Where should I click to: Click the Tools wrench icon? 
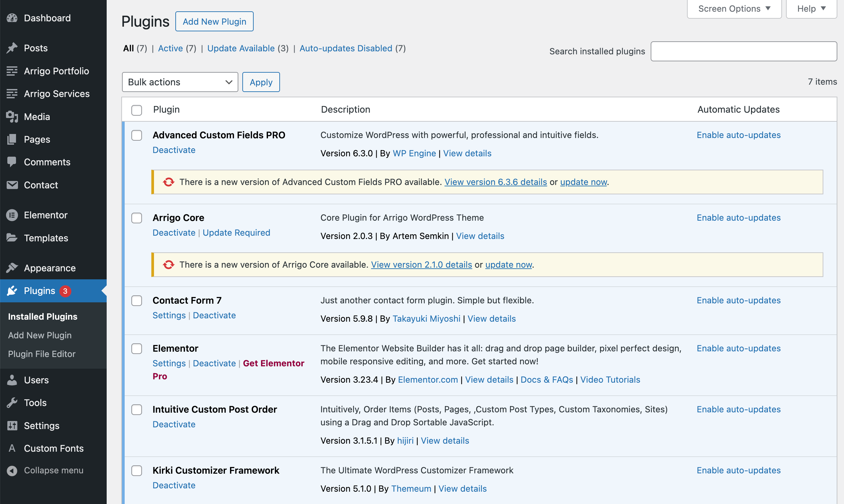12,403
